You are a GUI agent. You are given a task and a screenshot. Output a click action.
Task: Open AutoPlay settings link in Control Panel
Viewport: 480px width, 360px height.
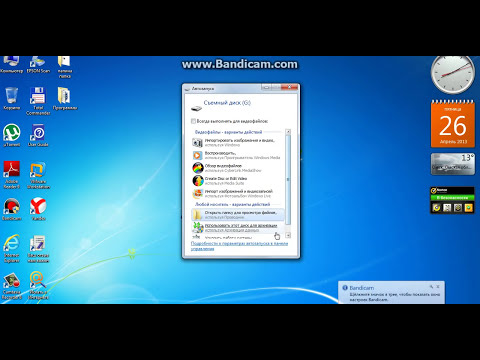(x=239, y=246)
